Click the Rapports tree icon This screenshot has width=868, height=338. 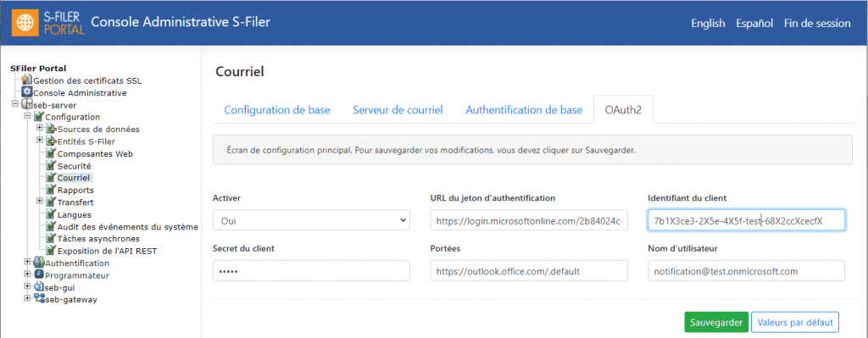pyautogui.click(x=51, y=190)
